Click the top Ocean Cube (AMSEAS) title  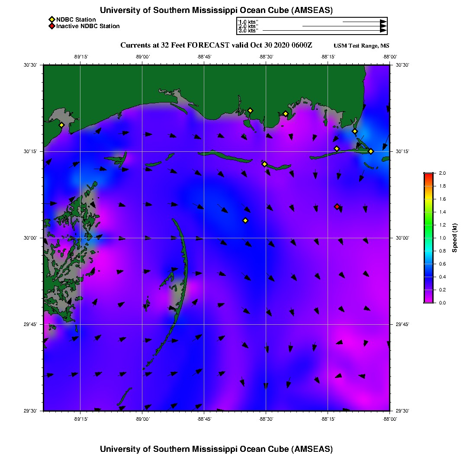[x=216, y=10]
